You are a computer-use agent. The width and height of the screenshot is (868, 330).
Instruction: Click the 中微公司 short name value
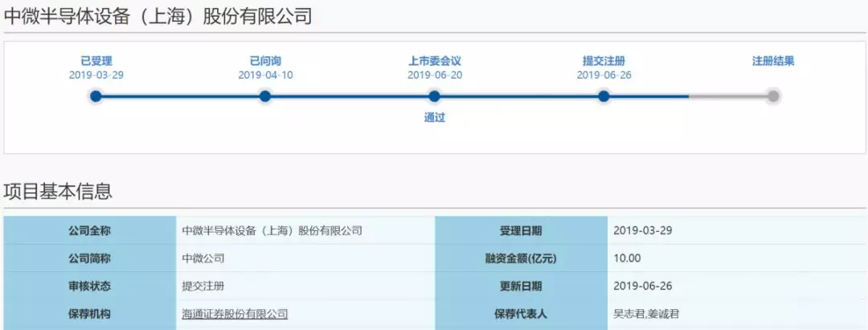203,258
